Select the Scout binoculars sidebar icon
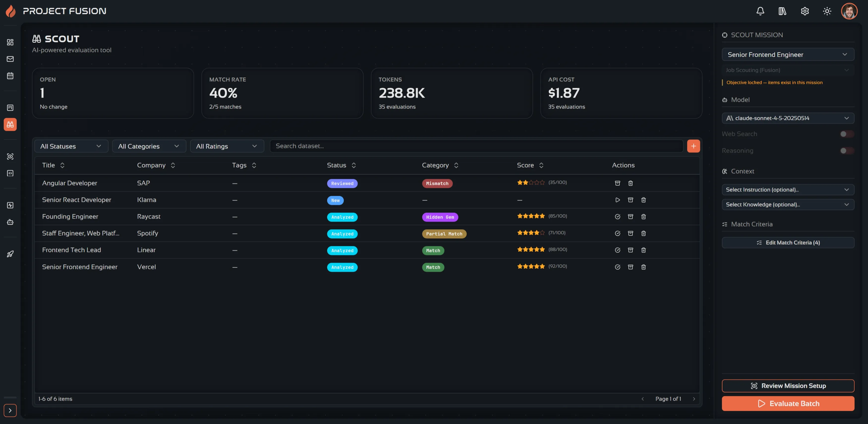 tap(10, 124)
